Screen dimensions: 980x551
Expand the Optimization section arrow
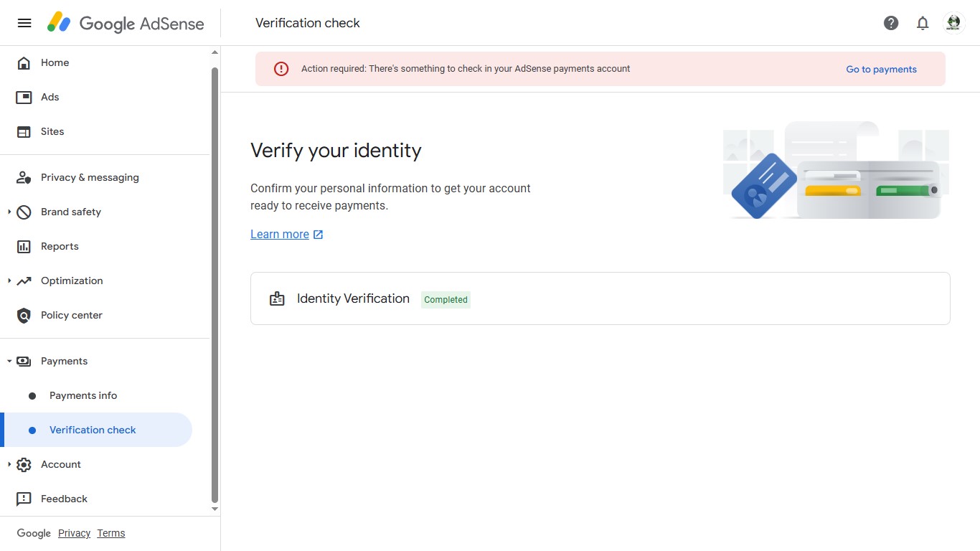(x=9, y=281)
